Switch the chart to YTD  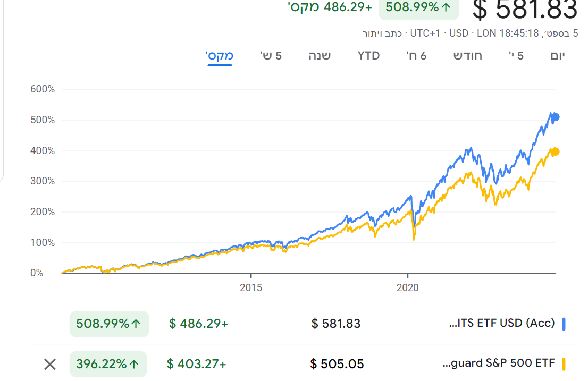(x=368, y=55)
